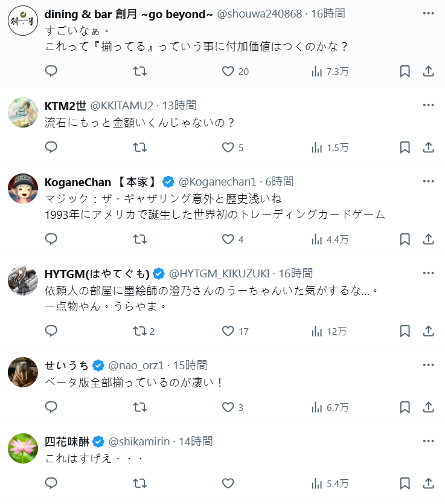Image resolution: width=445 pixels, height=504 pixels.
Task: Click 四花味醂's lotus flower avatar
Action: [x=23, y=448]
